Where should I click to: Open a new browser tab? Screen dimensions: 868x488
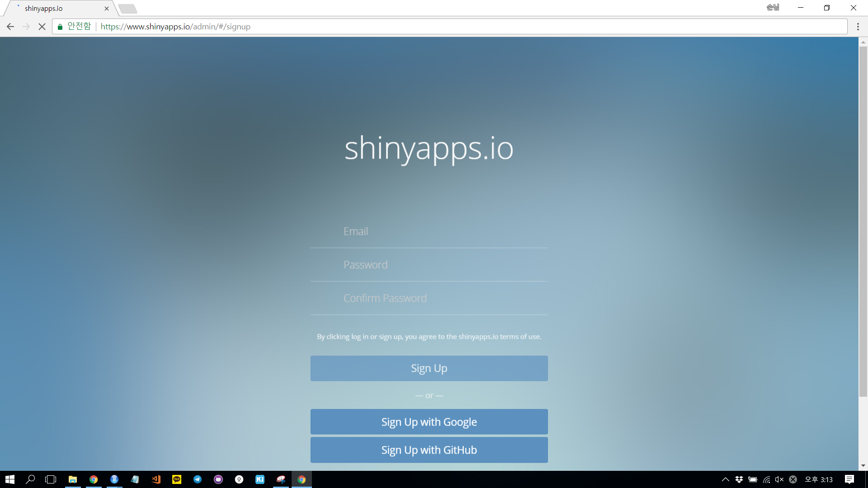point(128,9)
